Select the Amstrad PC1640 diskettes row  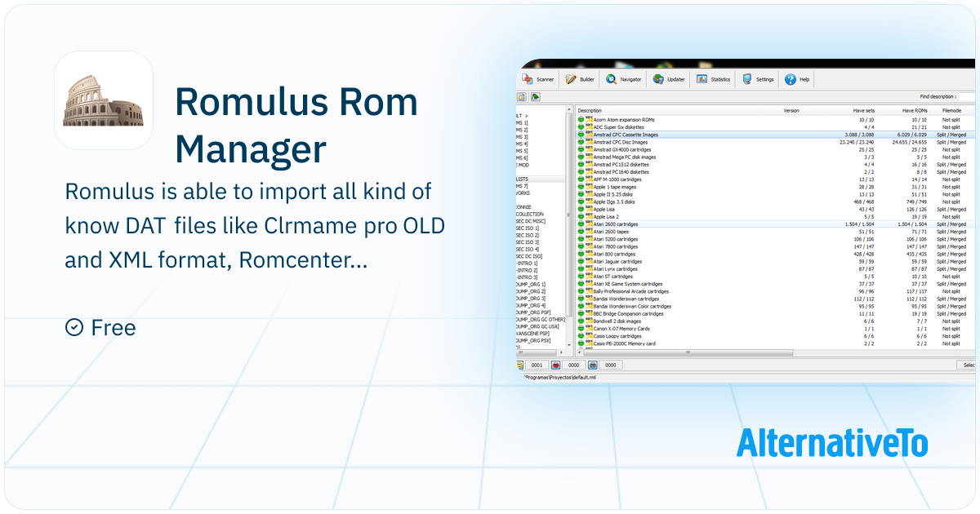[x=776, y=171]
